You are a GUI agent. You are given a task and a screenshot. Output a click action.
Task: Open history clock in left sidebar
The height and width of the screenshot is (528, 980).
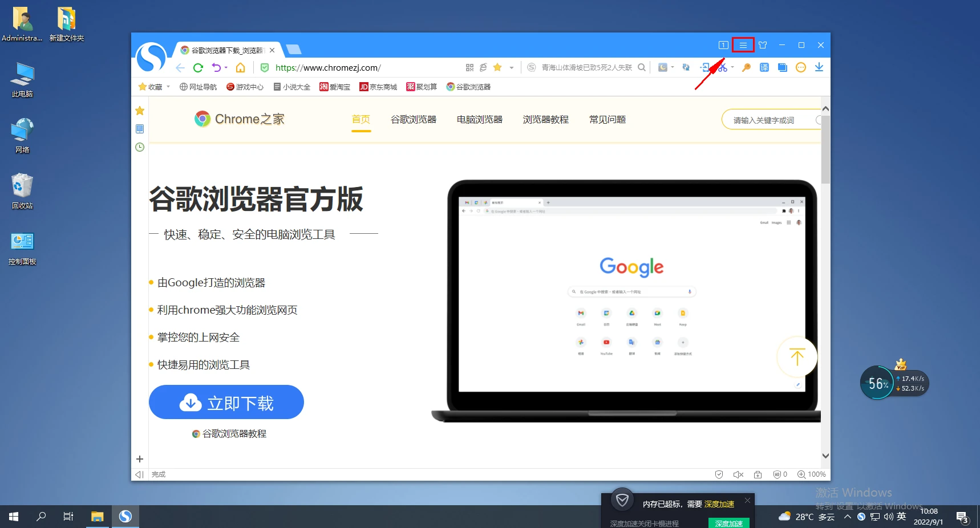point(140,147)
